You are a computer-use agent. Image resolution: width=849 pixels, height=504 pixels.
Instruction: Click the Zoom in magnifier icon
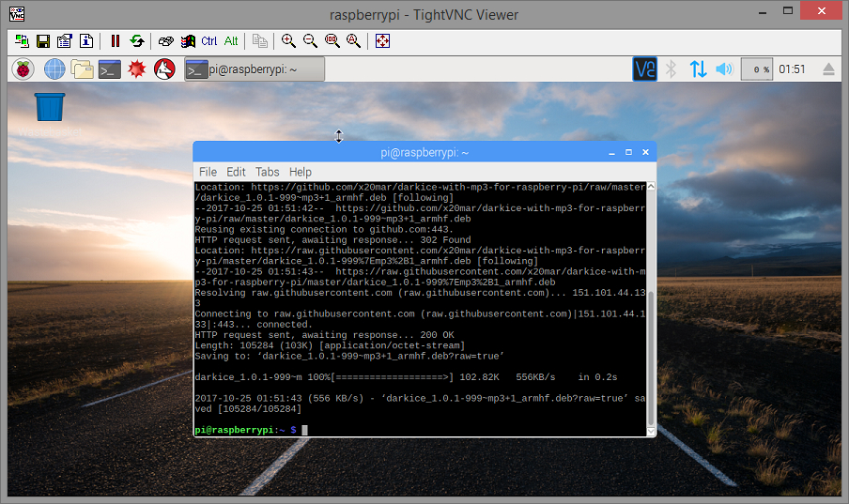(288, 41)
